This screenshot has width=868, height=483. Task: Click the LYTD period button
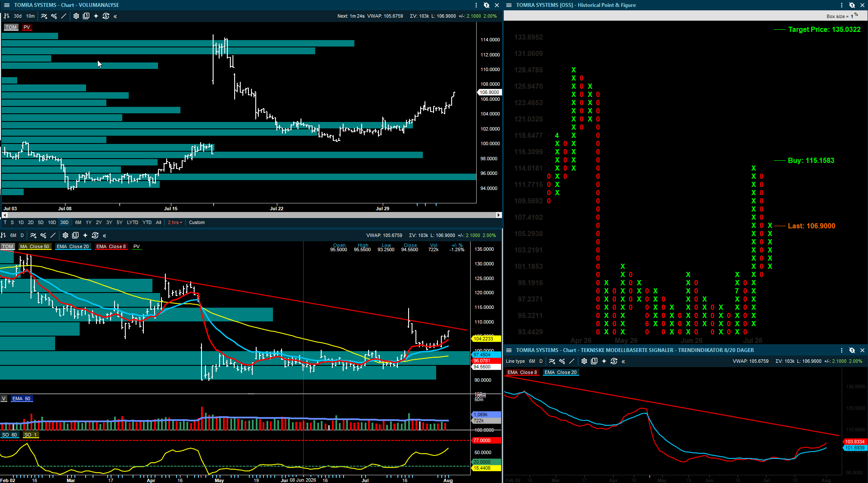[133, 222]
